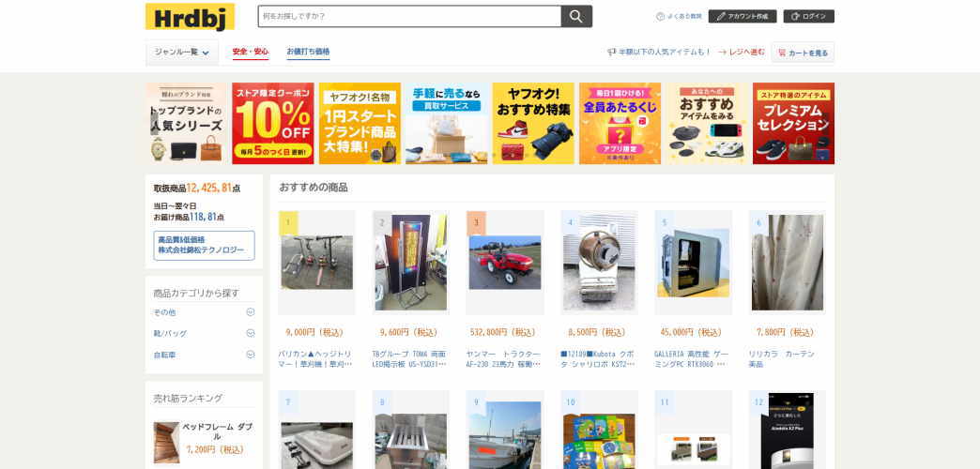Open the よくある質問 help icon

coord(660,17)
